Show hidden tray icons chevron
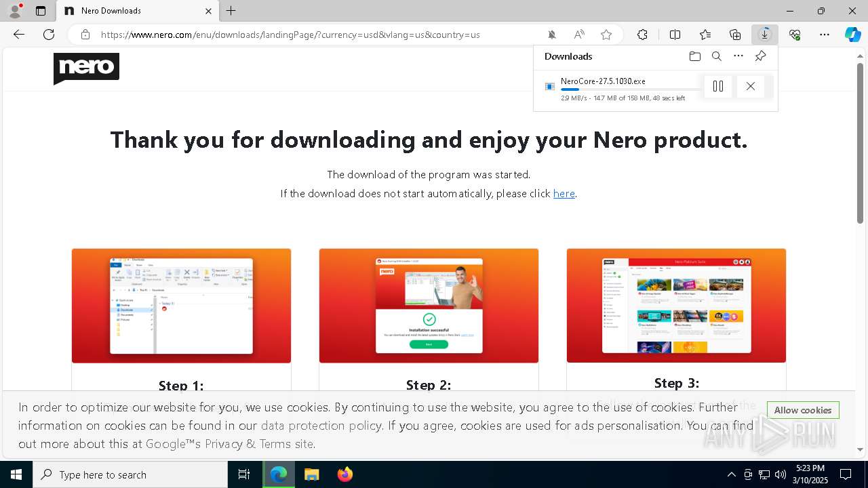Viewport: 868px width, 488px height. [x=731, y=474]
